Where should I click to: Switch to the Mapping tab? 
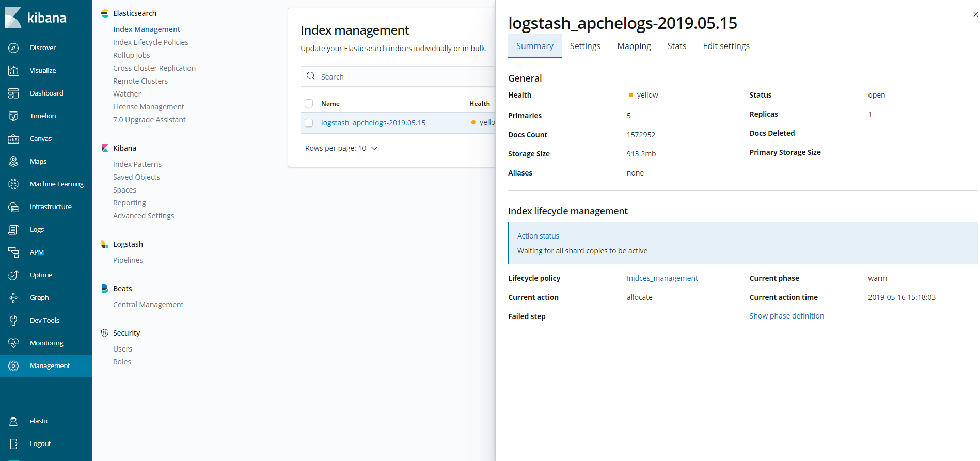click(x=634, y=46)
